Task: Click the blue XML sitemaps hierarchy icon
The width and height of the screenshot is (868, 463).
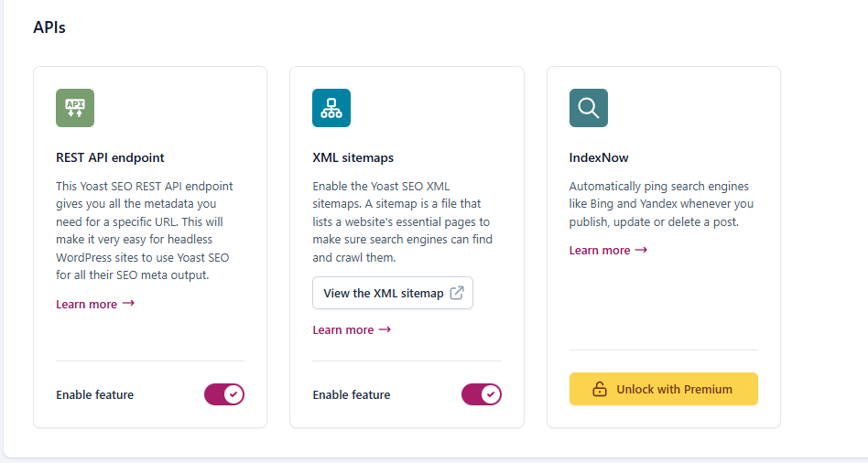Action: click(x=331, y=108)
